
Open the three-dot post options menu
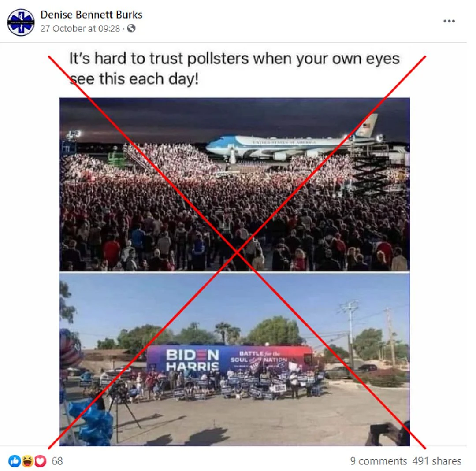pyautogui.click(x=449, y=21)
